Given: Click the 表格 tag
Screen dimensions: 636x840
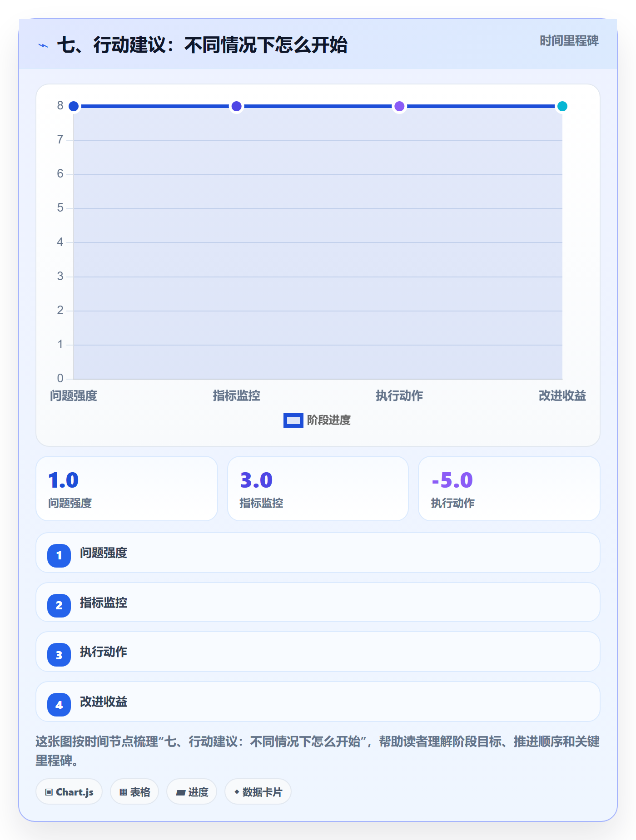Looking at the screenshot, I should pyautogui.click(x=134, y=792).
